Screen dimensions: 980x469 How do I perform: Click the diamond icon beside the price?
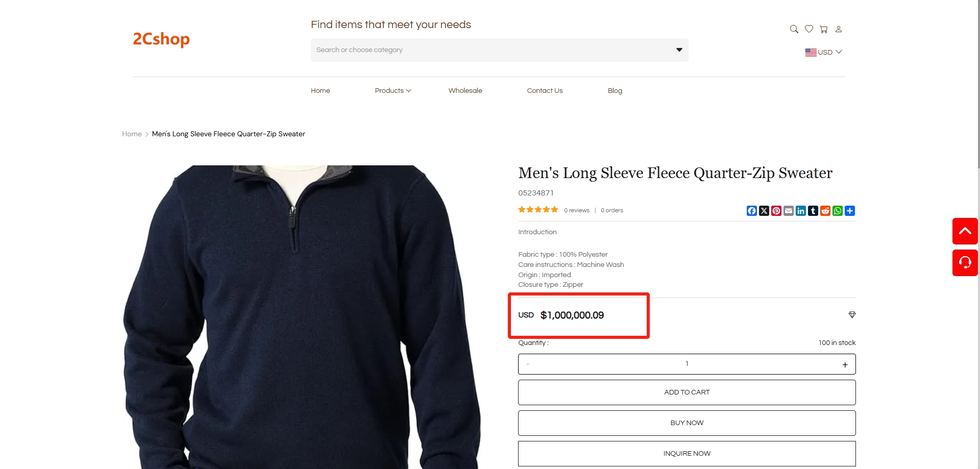click(852, 315)
